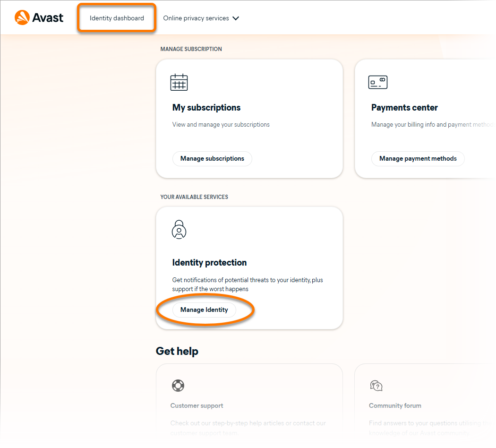Viewport: 496px width, 448px height.
Task: Click the Manage Identity button
Action: coord(204,310)
